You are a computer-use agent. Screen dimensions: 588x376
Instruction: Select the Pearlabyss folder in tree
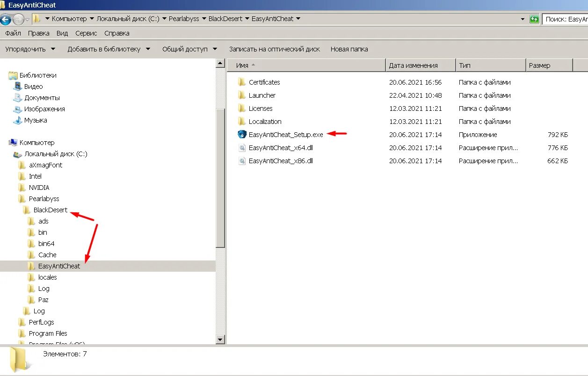(44, 199)
